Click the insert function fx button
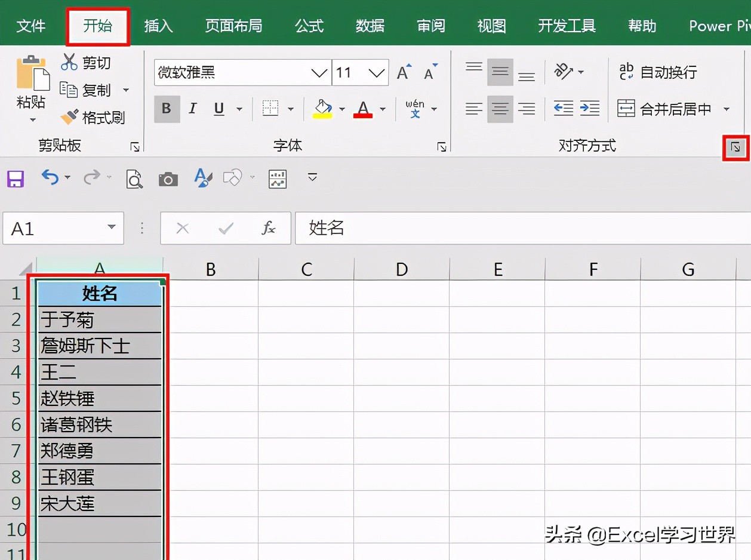This screenshot has width=751, height=560. (x=269, y=228)
